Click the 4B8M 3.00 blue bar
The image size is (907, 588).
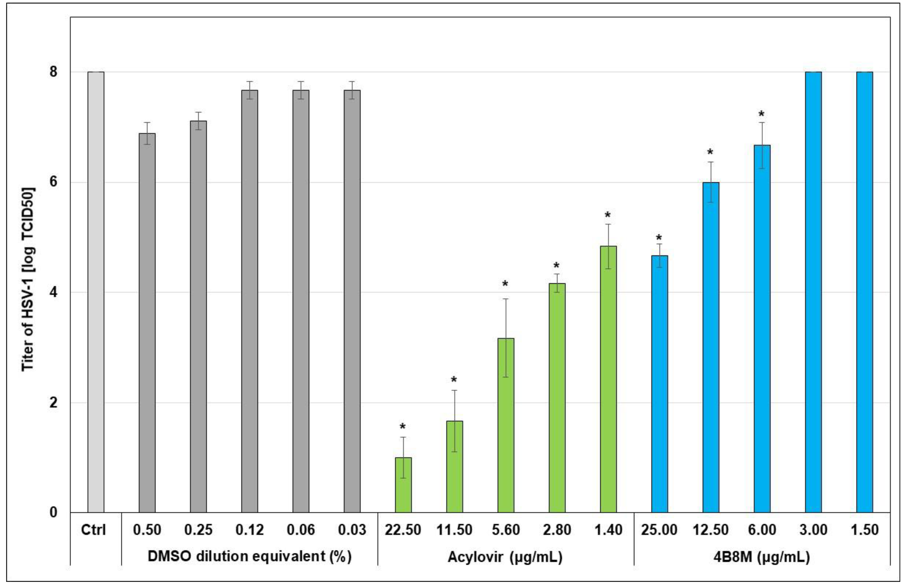pos(813,292)
